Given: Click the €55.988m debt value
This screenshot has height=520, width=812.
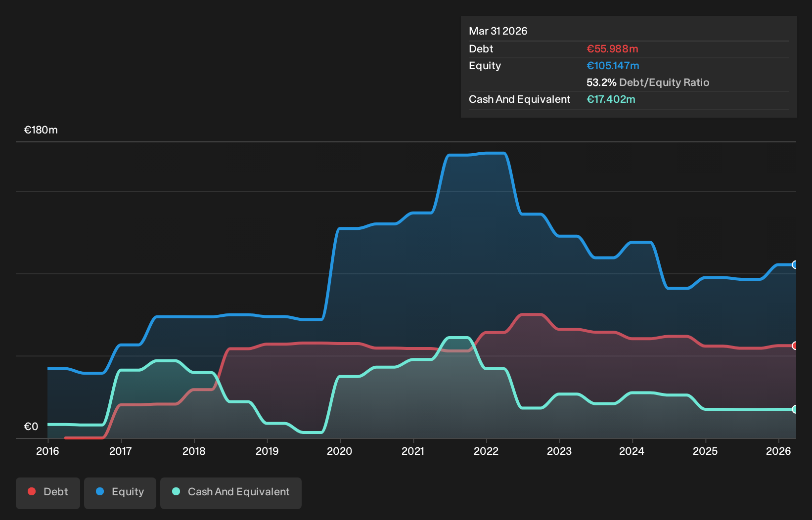Looking at the screenshot, I should coord(612,49).
